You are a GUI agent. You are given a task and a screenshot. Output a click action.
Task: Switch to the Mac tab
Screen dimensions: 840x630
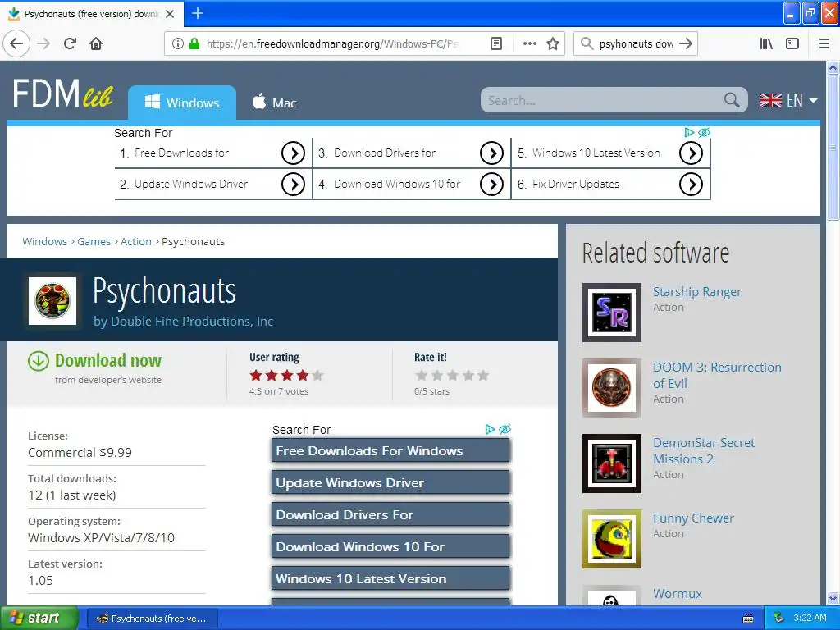pyautogui.click(x=274, y=103)
